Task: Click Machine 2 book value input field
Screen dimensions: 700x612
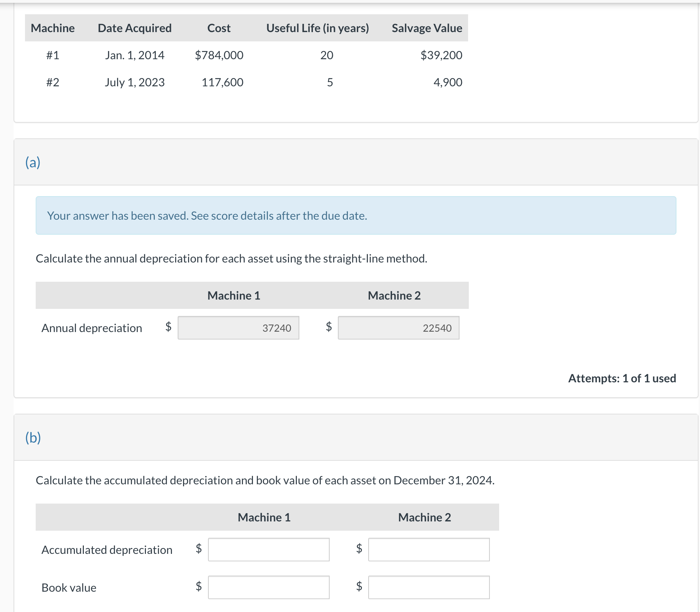Action: [429, 587]
